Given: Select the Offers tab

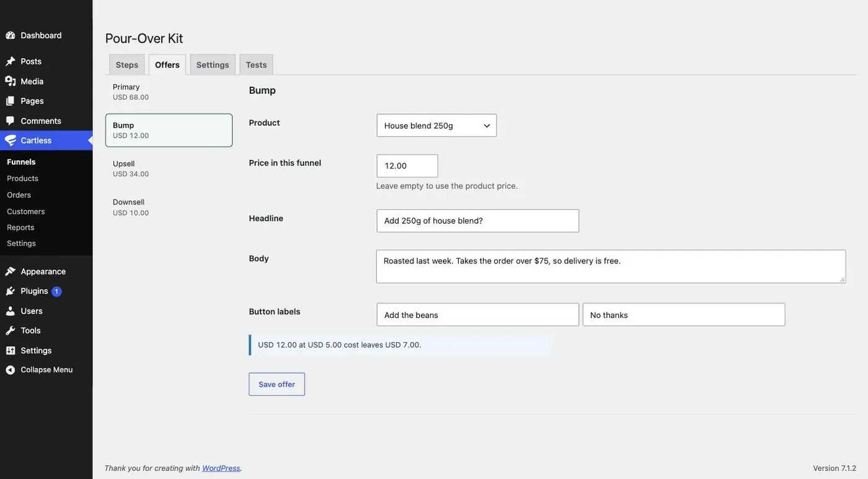Looking at the screenshot, I should pos(167,64).
